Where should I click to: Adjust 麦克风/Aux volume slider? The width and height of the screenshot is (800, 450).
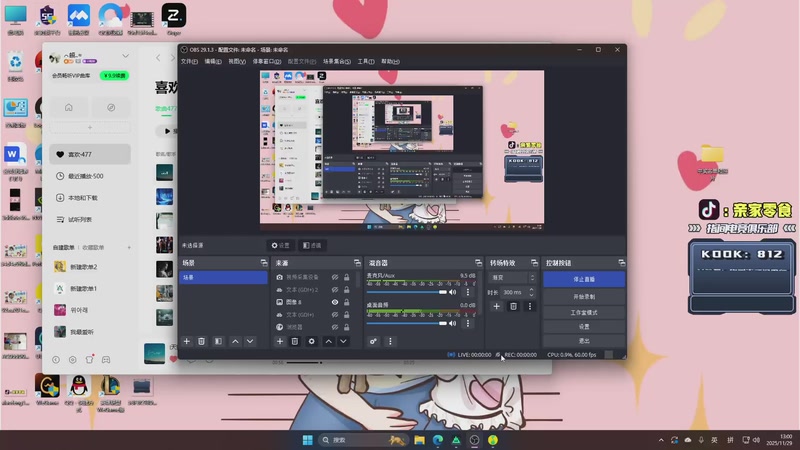[x=407, y=292]
